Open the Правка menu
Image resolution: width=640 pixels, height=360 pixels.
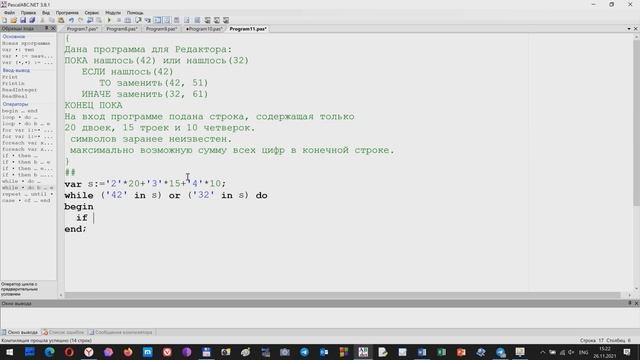(x=28, y=13)
